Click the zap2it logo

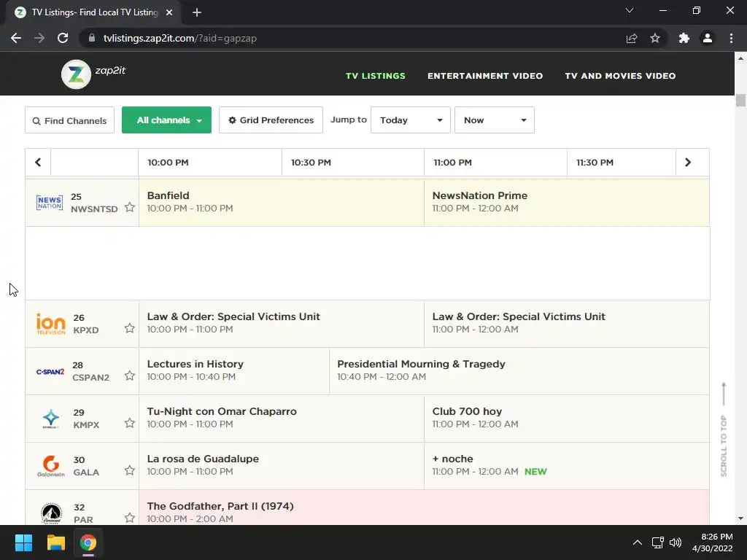click(x=93, y=74)
